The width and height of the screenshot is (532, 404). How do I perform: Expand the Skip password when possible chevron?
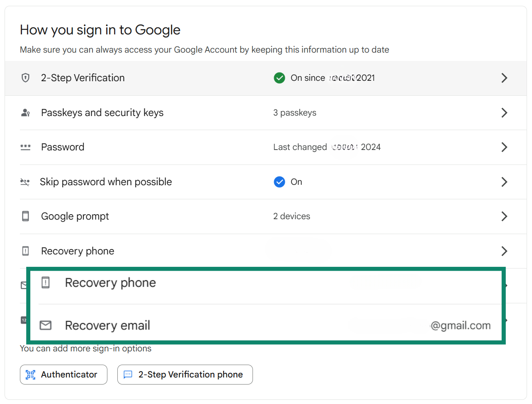504,182
